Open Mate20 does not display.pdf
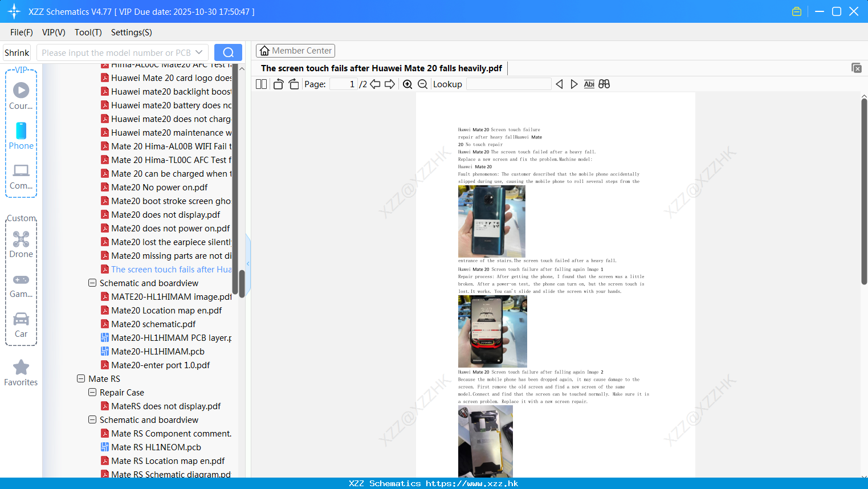Viewport: 868px width, 489px height. click(161, 215)
